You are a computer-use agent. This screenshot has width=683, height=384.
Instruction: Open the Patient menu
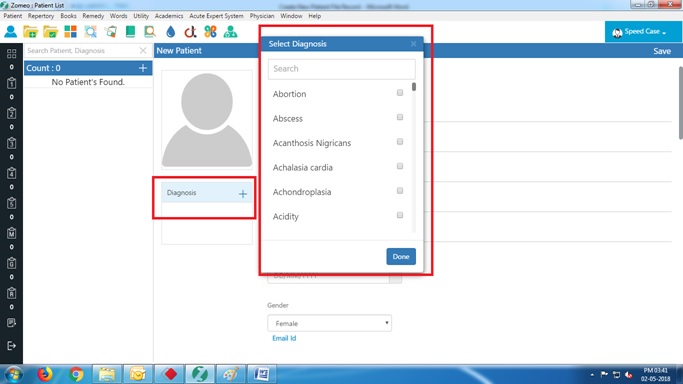tap(13, 16)
